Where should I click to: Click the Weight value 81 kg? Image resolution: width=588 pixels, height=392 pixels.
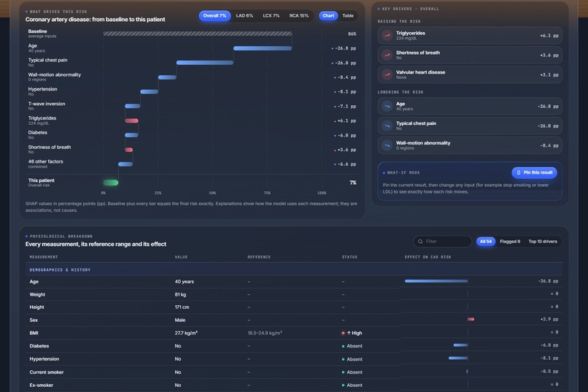coord(180,294)
